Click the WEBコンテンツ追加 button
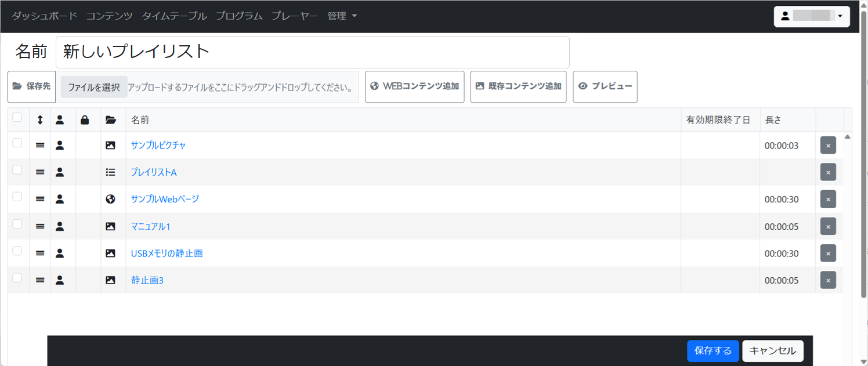 (414, 86)
